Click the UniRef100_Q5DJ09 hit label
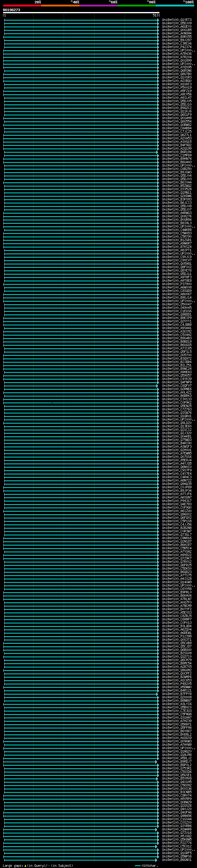197x868 pixels. coord(177,23)
